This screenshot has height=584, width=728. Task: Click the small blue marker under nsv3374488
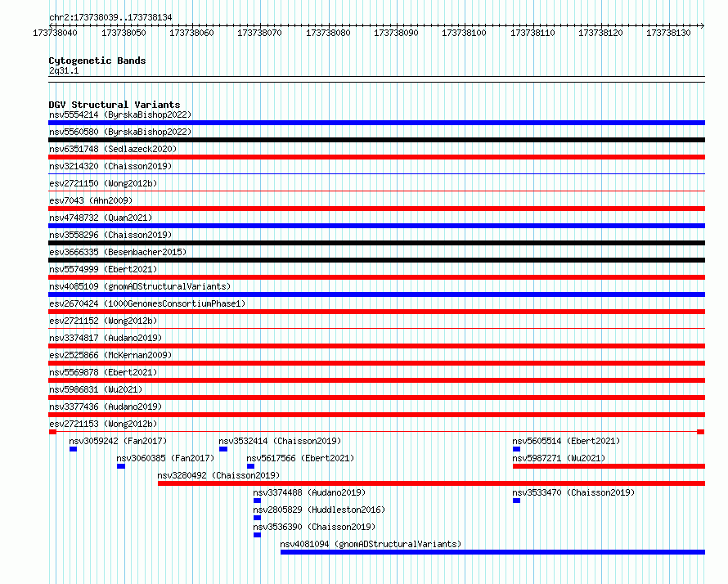coord(257,501)
